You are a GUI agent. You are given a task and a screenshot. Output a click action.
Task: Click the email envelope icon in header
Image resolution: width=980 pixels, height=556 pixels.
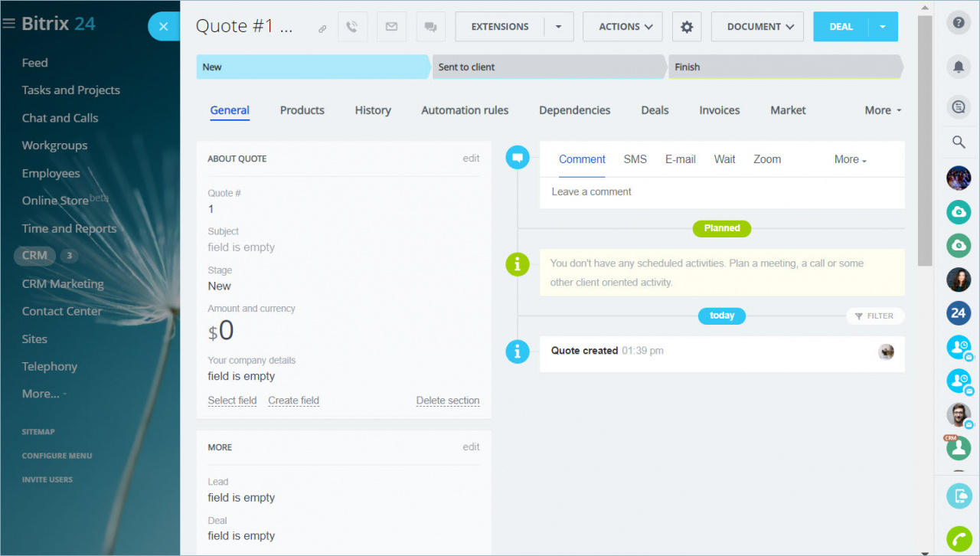[x=391, y=27]
